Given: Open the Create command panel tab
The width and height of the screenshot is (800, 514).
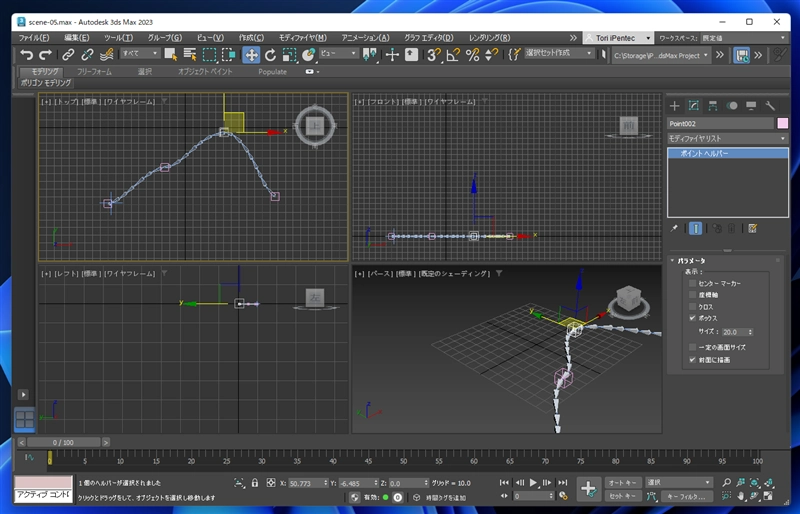Looking at the screenshot, I should coord(674,106).
